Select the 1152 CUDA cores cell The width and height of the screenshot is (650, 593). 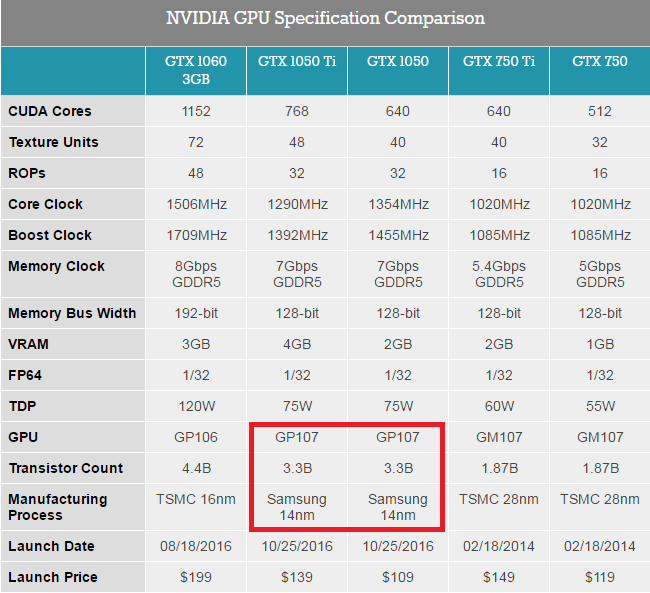click(196, 111)
